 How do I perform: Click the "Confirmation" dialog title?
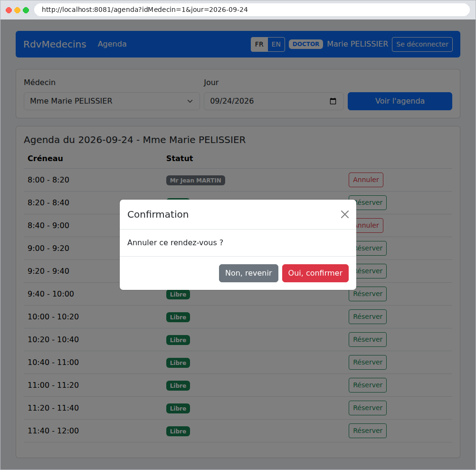158,214
